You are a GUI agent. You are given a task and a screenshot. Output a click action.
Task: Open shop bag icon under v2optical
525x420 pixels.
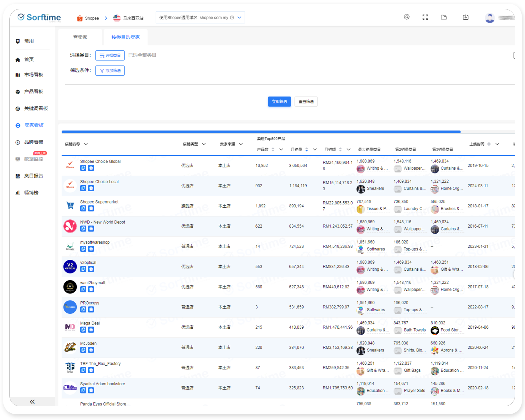pyautogui.click(x=91, y=269)
